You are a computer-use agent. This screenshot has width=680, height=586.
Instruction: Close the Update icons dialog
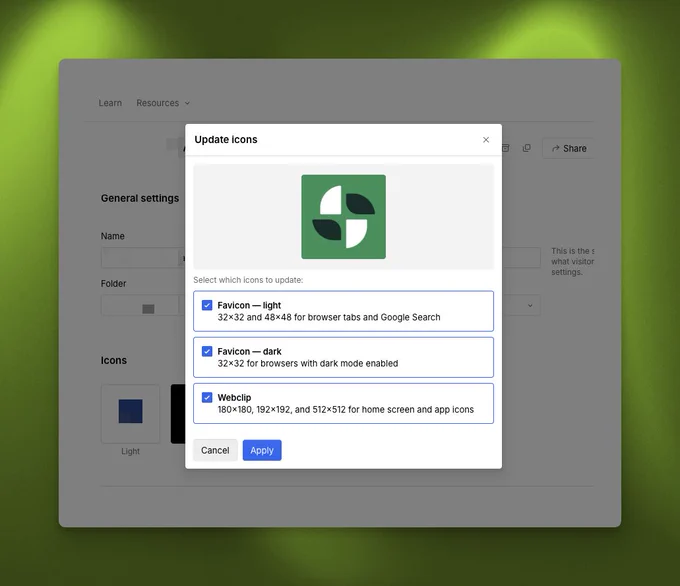(x=486, y=140)
